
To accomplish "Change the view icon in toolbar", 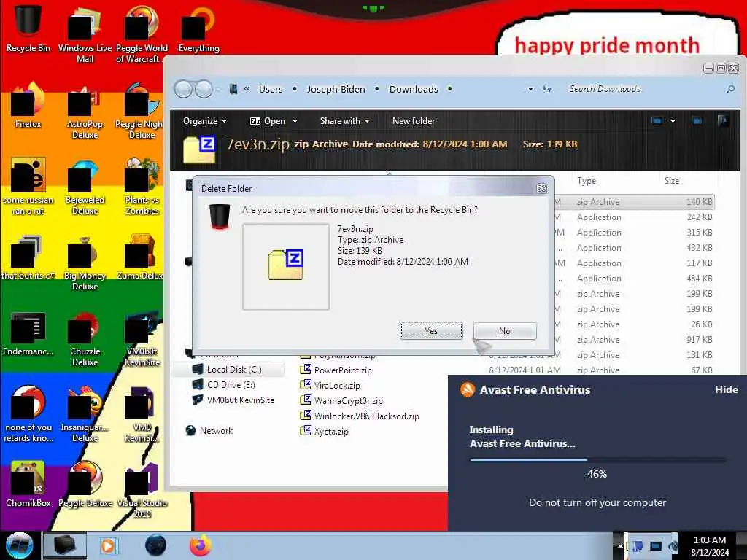I will [657, 121].
